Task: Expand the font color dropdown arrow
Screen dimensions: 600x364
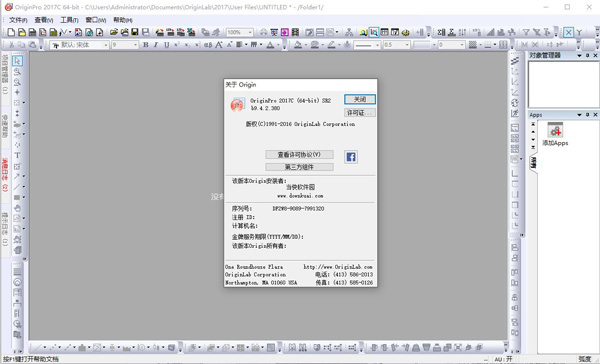Action: tap(279, 45)
